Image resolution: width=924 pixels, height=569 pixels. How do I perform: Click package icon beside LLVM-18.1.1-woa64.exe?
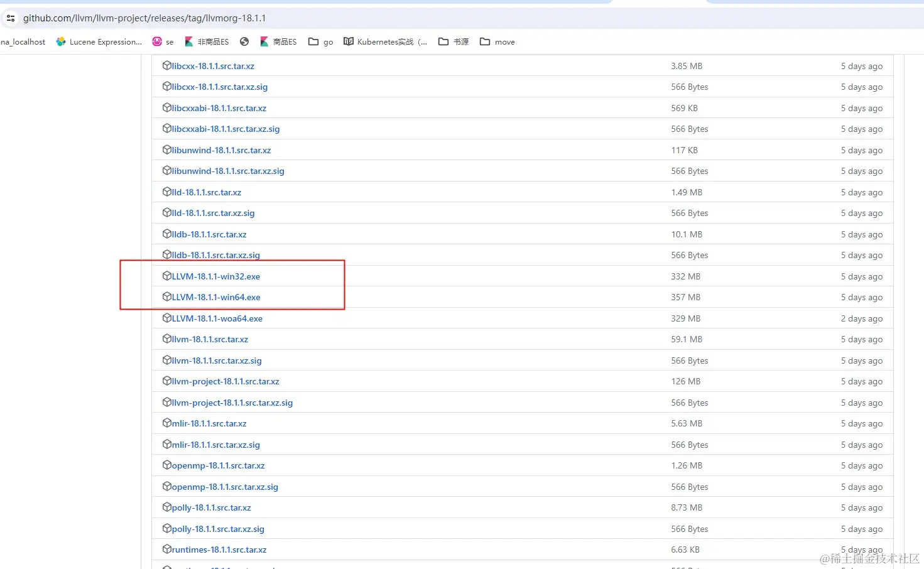coord(167,318)
